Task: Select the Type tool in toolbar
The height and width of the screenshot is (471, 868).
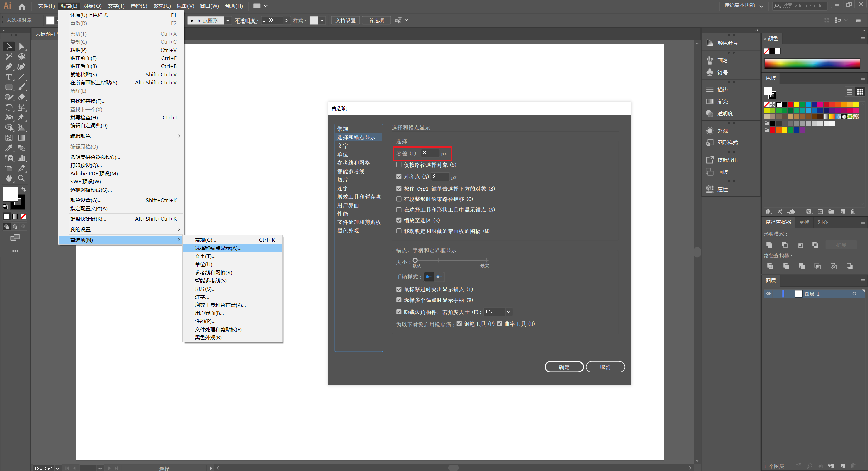Action: [x=9, y=77]
